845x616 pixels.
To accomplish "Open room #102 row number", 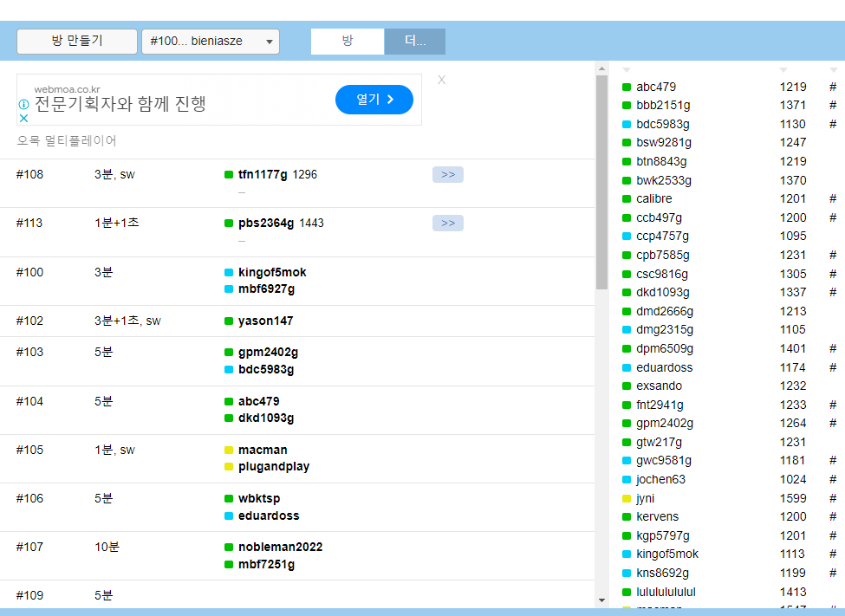I will [29, 321].
